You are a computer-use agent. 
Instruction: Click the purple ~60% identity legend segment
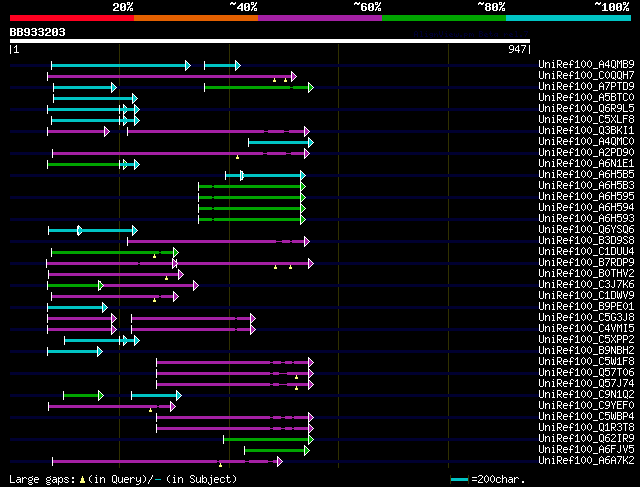[x=320, y=18]
